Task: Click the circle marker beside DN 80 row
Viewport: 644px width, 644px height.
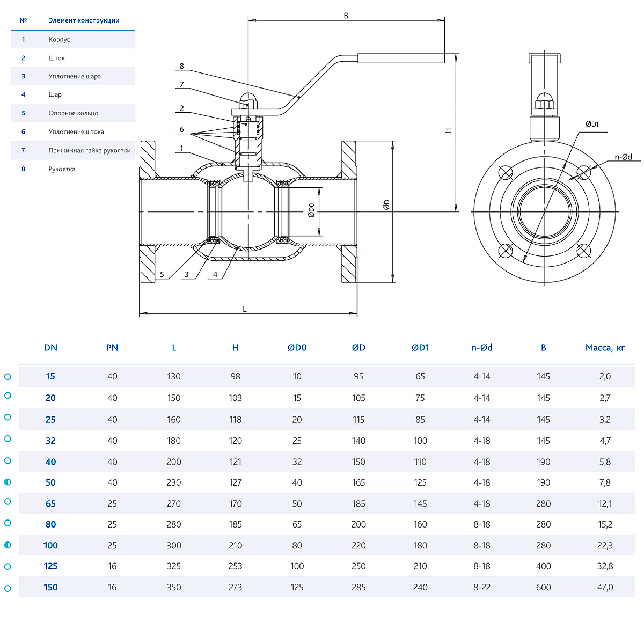Action: [8, 523]
